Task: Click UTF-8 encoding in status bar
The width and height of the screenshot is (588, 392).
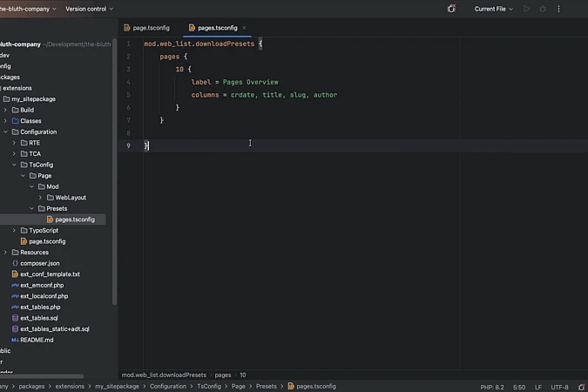Action: pyautogui.click(x=559, y=387)
